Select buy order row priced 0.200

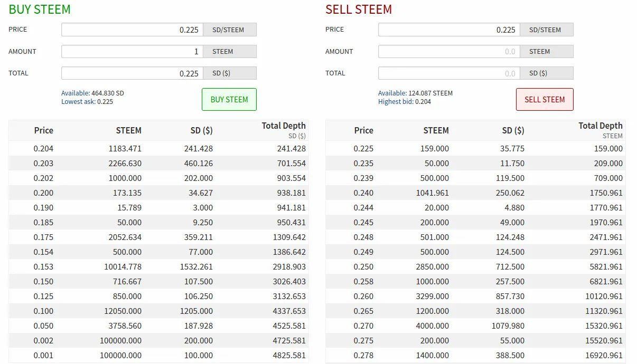(x=159, y=193)
